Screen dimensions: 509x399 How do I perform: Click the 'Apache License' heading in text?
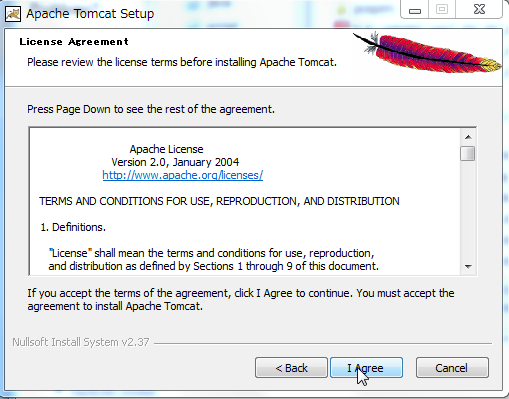[x=166, y=149]
